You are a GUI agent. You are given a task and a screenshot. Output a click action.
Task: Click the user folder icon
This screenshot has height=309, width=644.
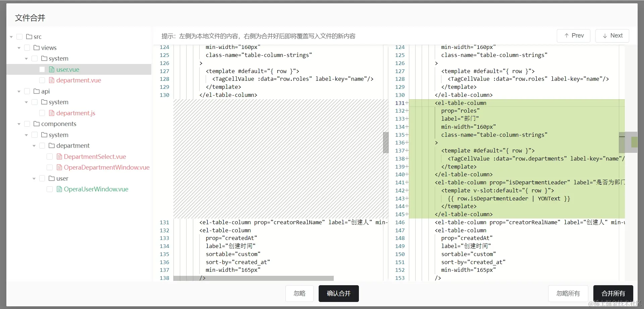click(x=52, y=178)
